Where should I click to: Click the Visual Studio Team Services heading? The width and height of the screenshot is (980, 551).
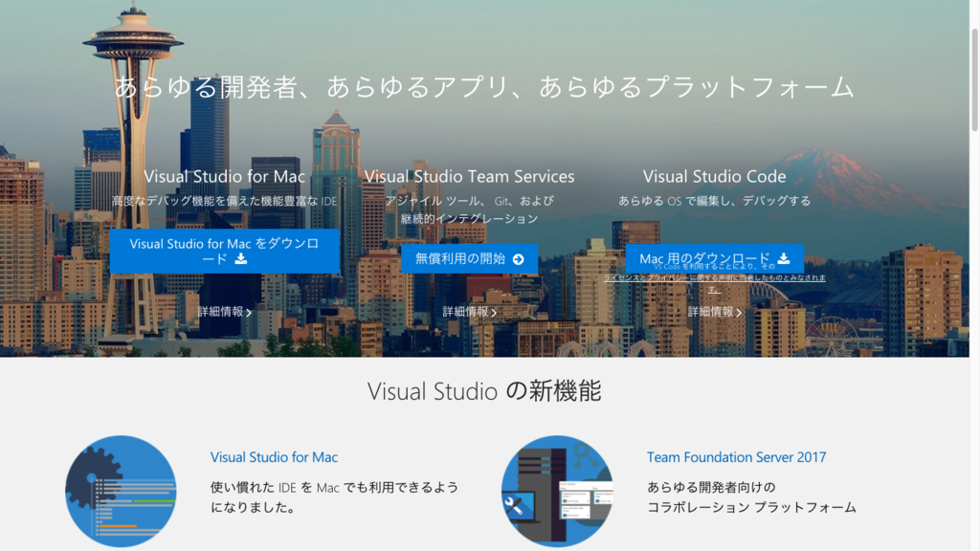tap(469, 177)
